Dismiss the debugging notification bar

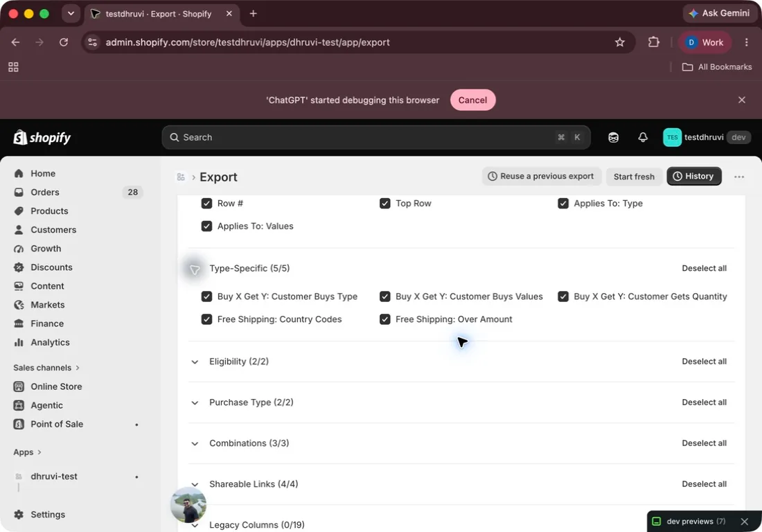742,100
